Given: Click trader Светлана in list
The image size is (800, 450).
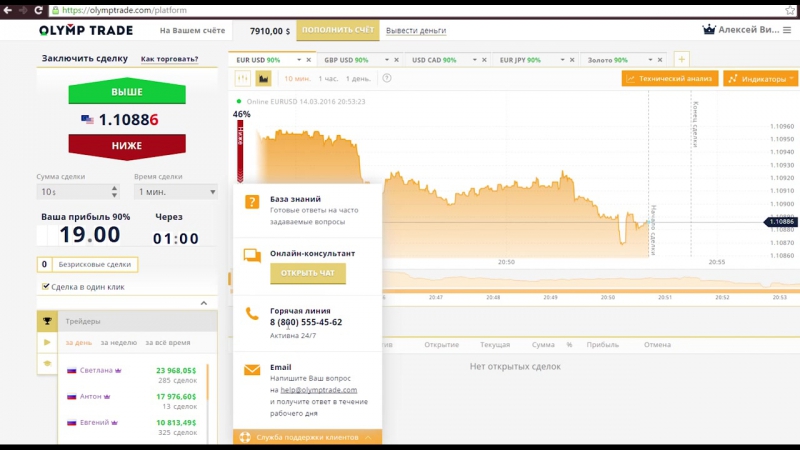Looking at the screenshot, I should pyautogui.click(x=96, y=370).
